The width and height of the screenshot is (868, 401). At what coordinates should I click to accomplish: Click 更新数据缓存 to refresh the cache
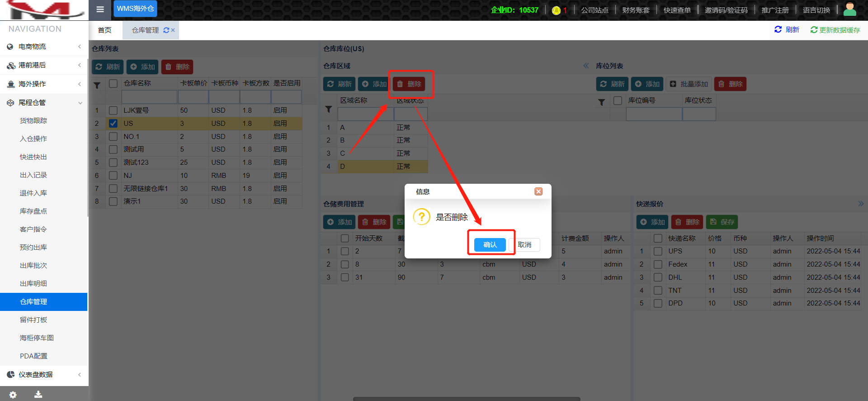pyautogui.click(x=835, y=30)
